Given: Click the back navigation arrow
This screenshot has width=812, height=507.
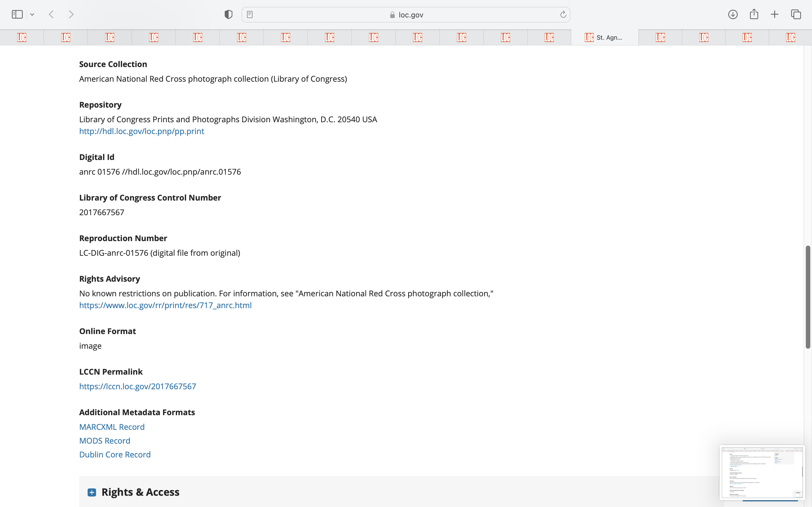Looking at the screenshot, I should [51, 14].
